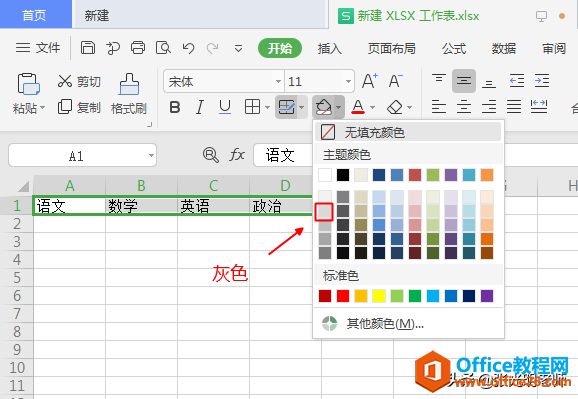This screenshot has height=399, width=578.
Task: Toggle Italic formatting
Action: [199, 107]
